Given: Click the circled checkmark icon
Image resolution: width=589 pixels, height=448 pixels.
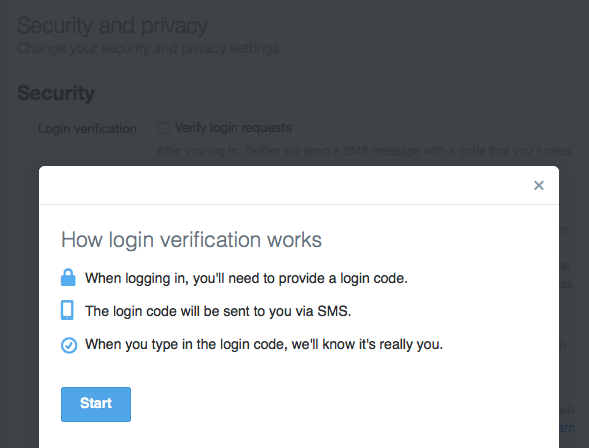Looking at the screenshot, I should pos(69,345).
